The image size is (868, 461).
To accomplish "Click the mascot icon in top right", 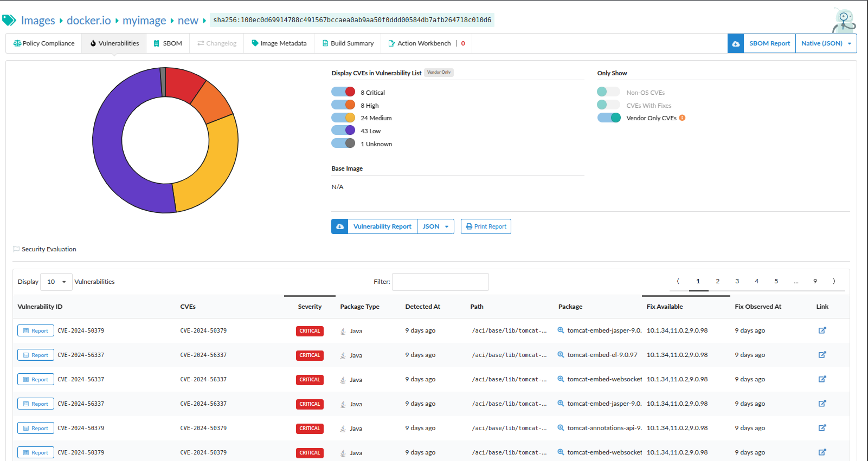I will pos(843,21).
